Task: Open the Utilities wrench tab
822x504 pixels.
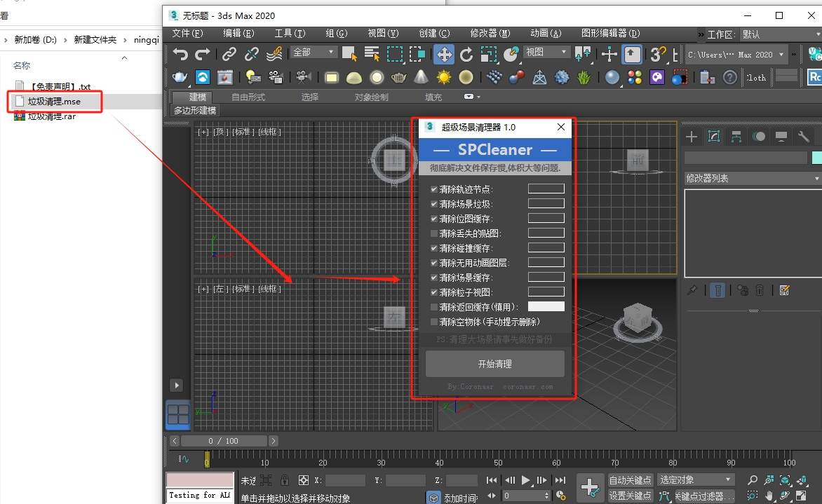Action: (x=803, y=137)
